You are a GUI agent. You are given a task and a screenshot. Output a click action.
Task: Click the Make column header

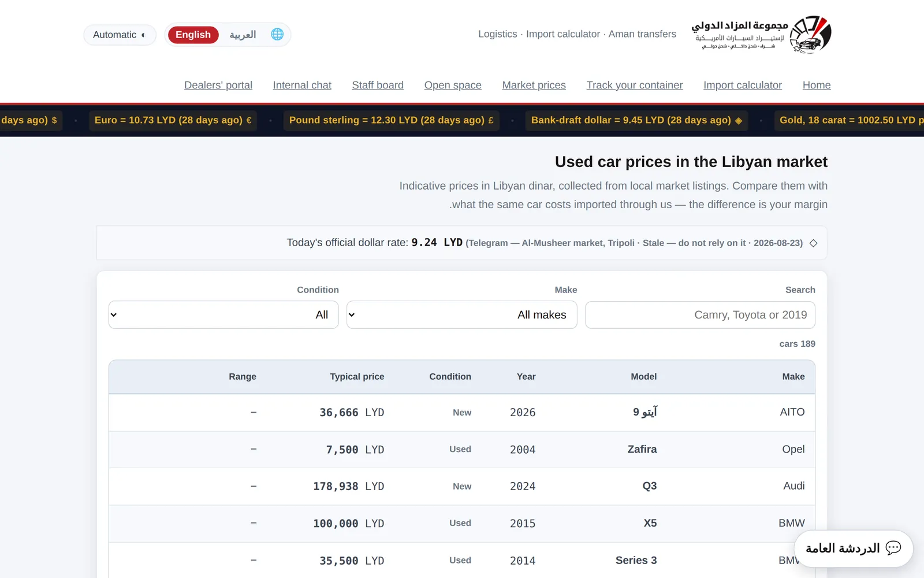793,377
